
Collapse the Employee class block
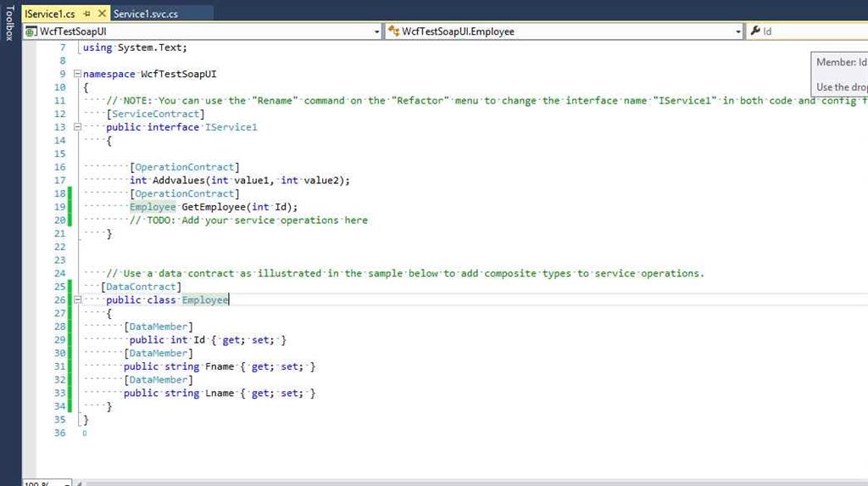(77, 299)
